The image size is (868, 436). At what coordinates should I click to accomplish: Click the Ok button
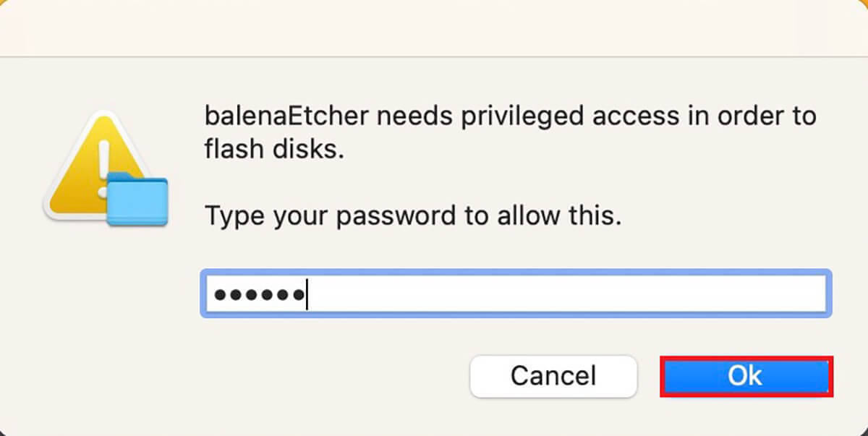(746, 376)
